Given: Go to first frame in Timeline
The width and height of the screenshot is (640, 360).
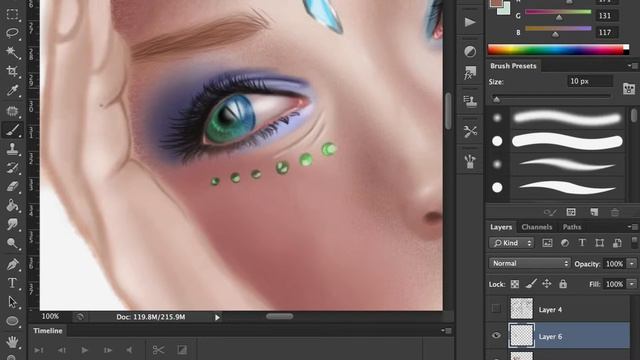Looking at the screenshot, I should pyautogui.click(x=39, y=350).
